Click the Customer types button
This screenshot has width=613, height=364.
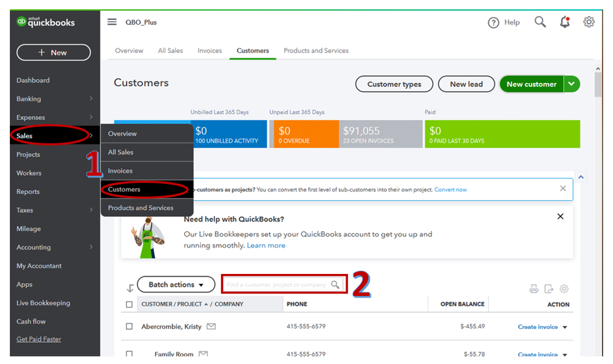pos(394,84)
